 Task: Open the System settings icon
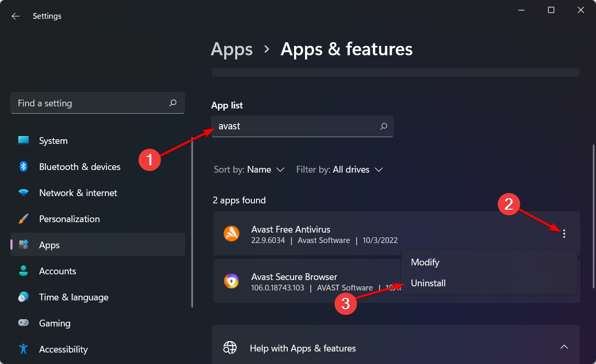[x=23, y=141]
